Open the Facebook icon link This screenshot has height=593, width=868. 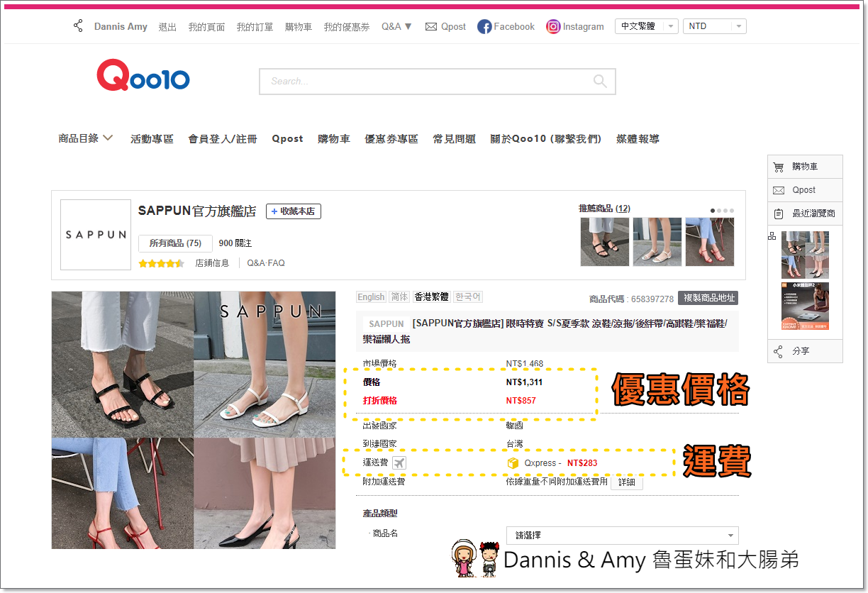pos(484,27)
